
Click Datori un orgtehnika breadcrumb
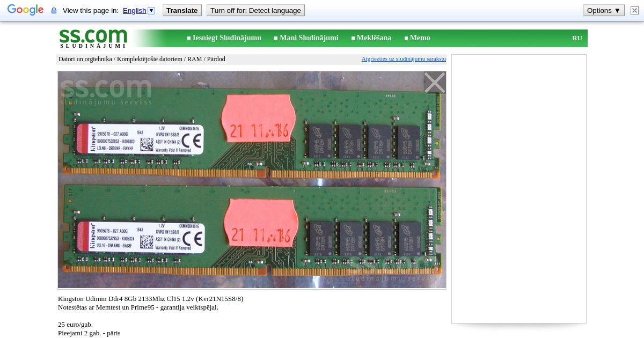[85, 59]
